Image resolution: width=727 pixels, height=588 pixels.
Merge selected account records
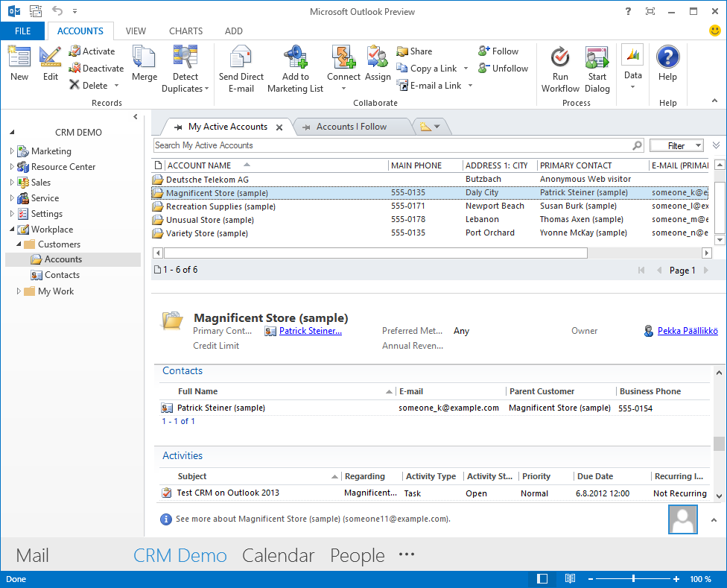pyautogui.click(x=145, y=63)
